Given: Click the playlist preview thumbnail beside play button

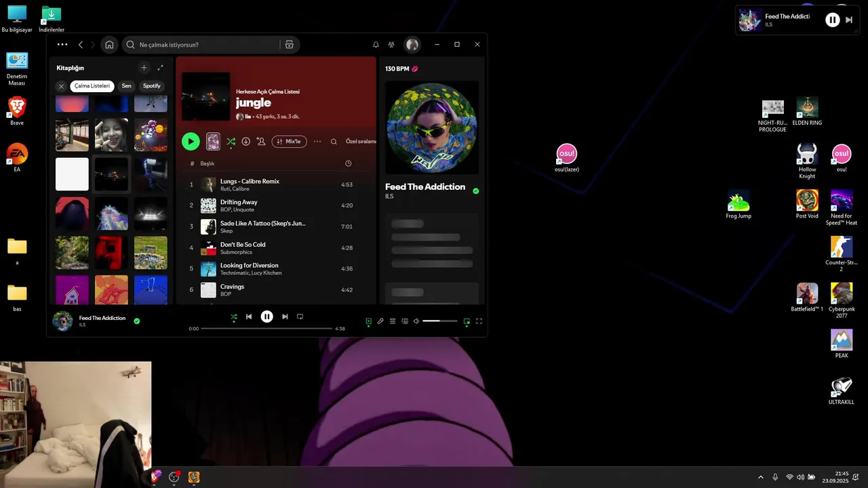Looking at the screenshot, I should pyautogui.click(x=213, y=142).
